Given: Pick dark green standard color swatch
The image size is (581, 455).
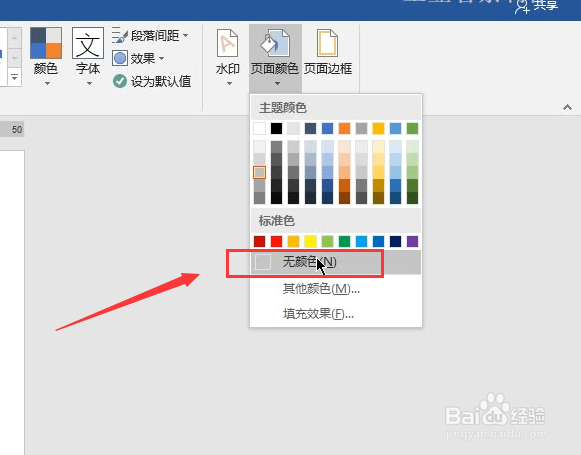Looking at the screenshot, I should click(x=344, y=242).
